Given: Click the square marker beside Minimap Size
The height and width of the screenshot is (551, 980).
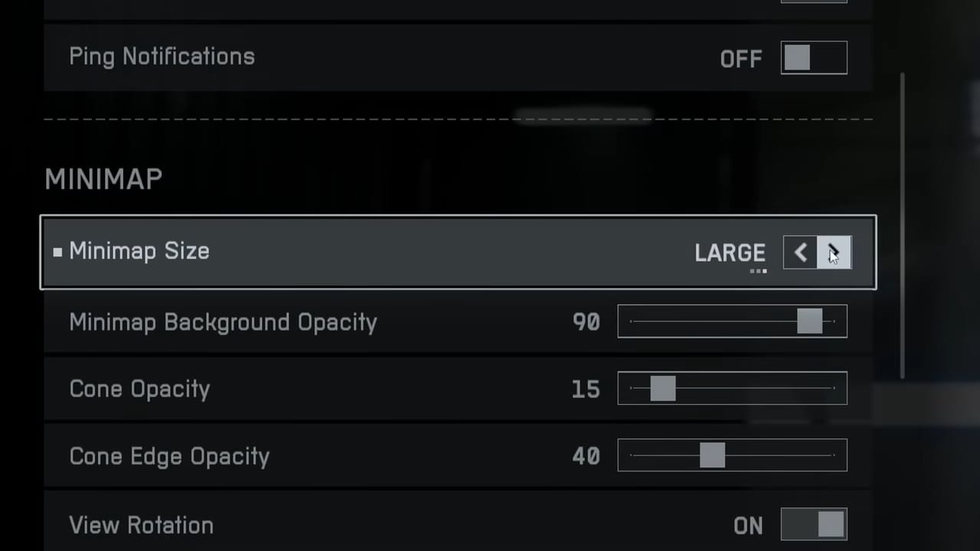Looking at the screenshot, I should pos(57,252).
